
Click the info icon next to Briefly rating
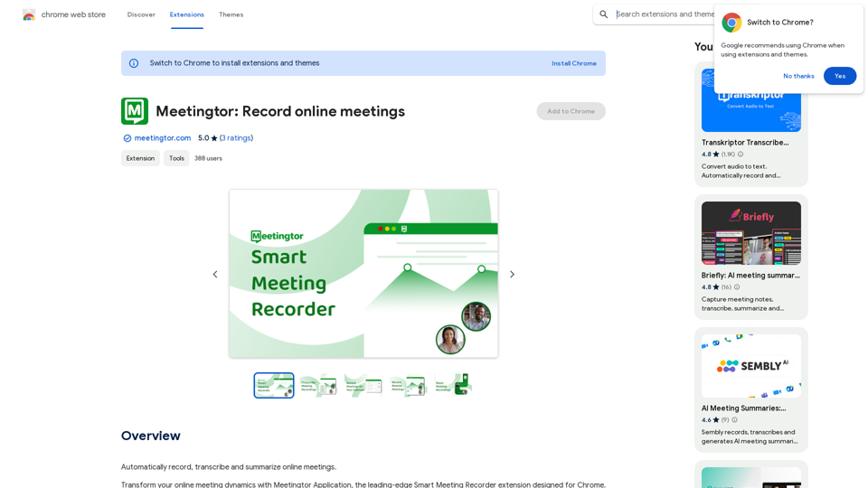[737, 287]
